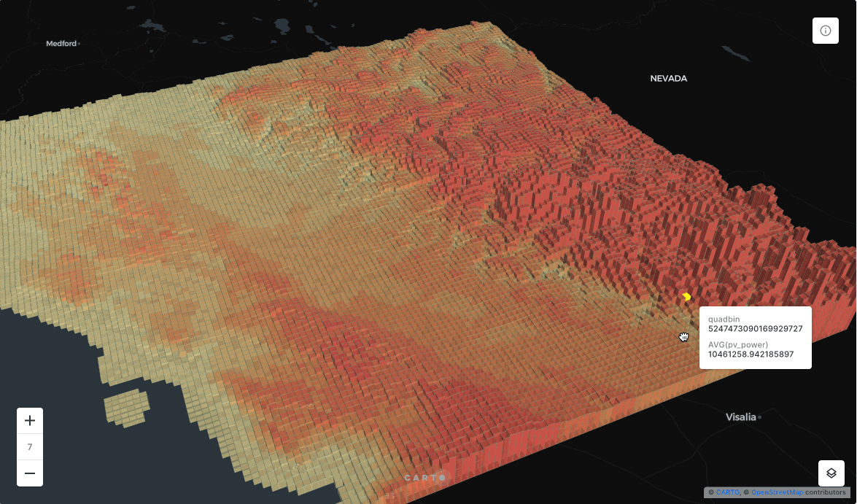This screenshot has width=857, height=504.
Task: Click the AVG(pv_power) field label
Action: tap(738, 344)
